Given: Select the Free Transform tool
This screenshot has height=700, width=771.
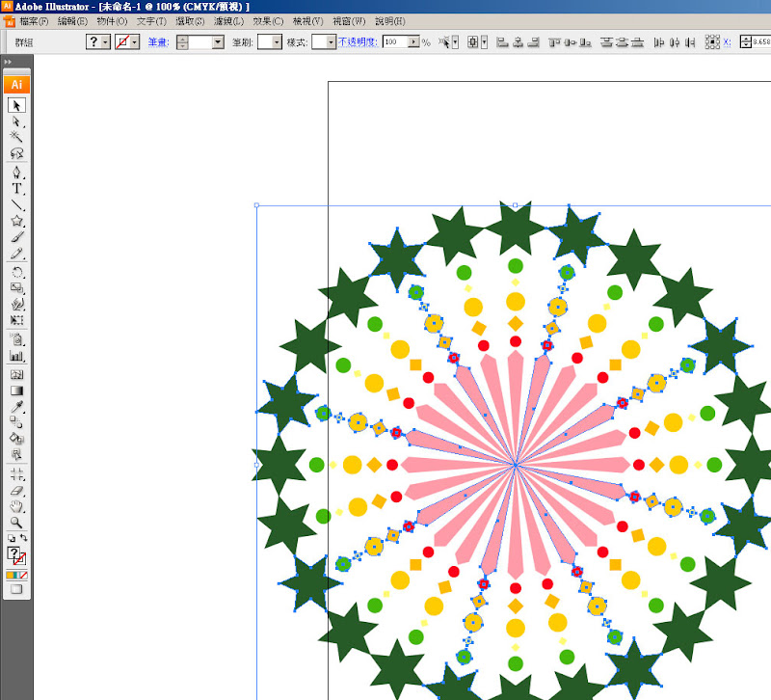Looking at the screenshot, I should point(16,320).
